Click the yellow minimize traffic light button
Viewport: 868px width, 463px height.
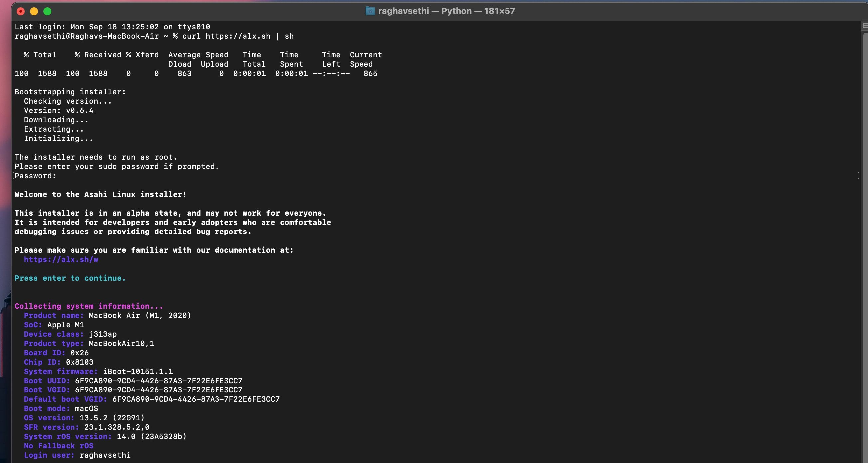tap(34, 11)
